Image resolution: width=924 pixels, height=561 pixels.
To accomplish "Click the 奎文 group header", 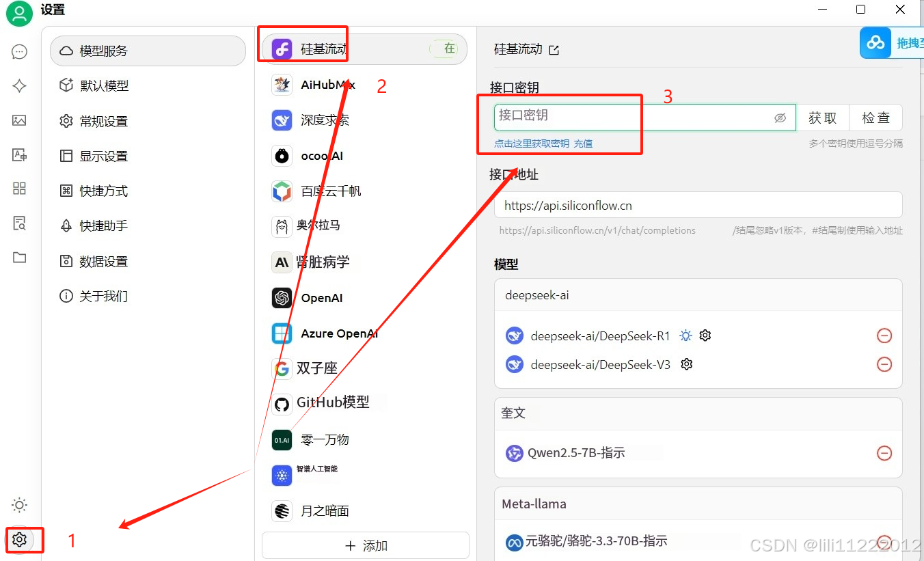I will 698,413.
